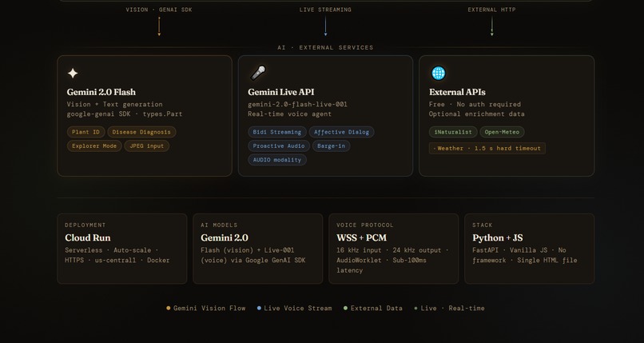Click the Gemini Vision Flow legend label
The height and width of the screenshot is (343, 644).
point(209,308)
